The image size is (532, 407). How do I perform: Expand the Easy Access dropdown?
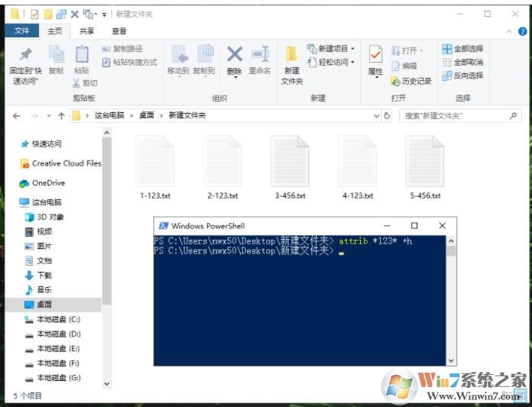(331, 62)
